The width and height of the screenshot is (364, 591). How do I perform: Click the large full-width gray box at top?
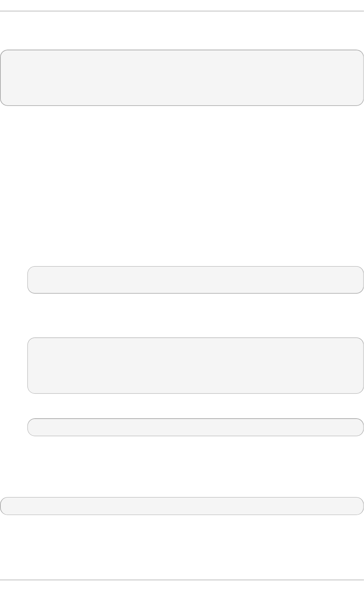point(182,78)
